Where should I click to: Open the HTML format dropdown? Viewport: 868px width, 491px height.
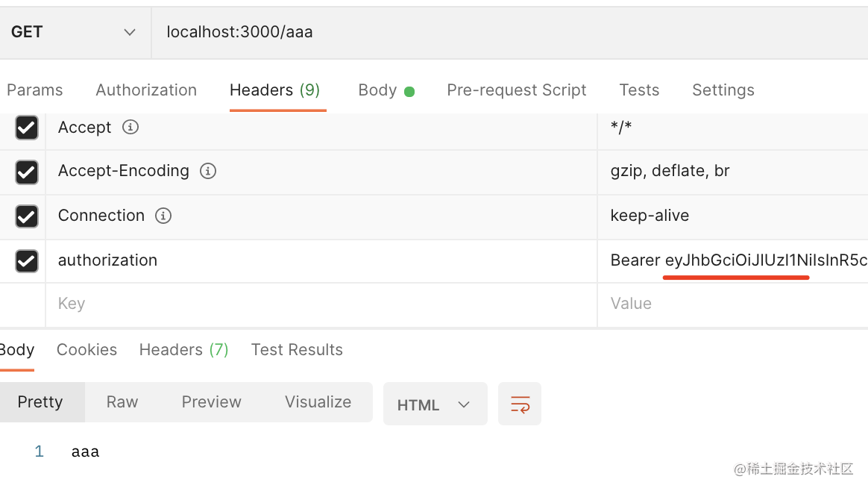435,404
